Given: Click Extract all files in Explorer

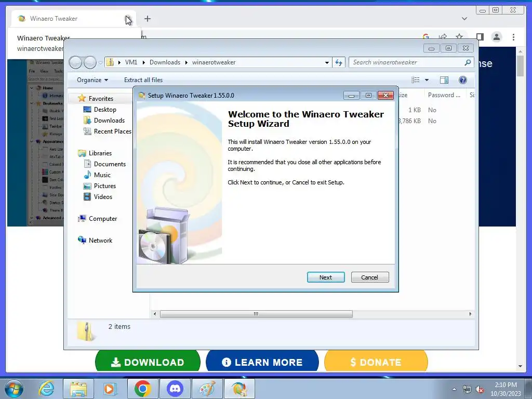Looking at the screenshot, I should coord(143,79).
